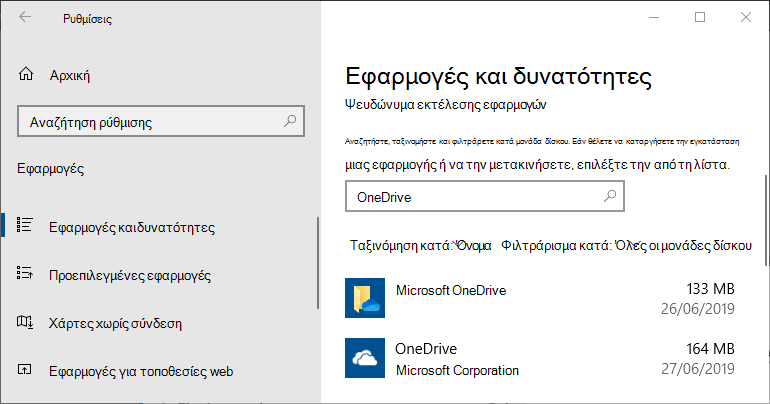Click the 27/06/2019 install date
This screenshot has height=404, width=770.
(697, 368)
